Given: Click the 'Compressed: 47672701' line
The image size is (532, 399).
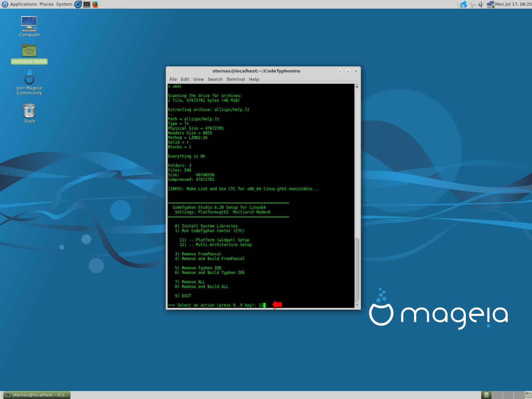Looking at the screenshot, I should click(191, 180).
